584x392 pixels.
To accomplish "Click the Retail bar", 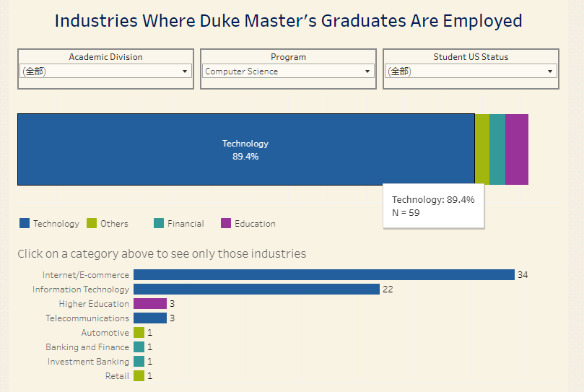I will click(x=139, y=375).
